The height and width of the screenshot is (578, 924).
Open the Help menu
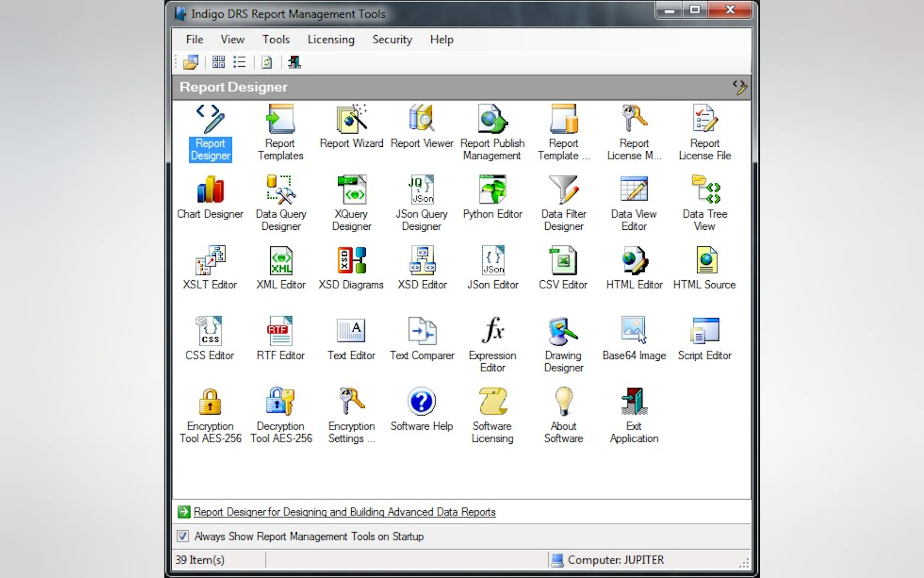442,39
